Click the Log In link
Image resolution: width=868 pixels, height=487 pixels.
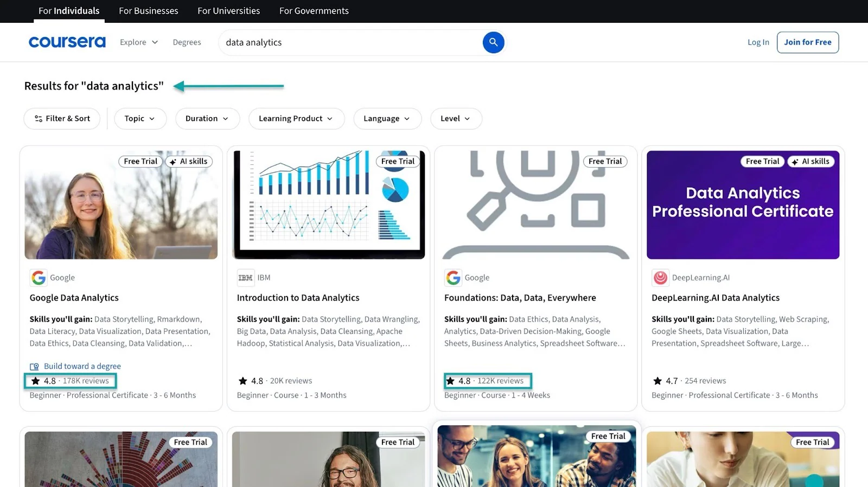pos(758,42)
